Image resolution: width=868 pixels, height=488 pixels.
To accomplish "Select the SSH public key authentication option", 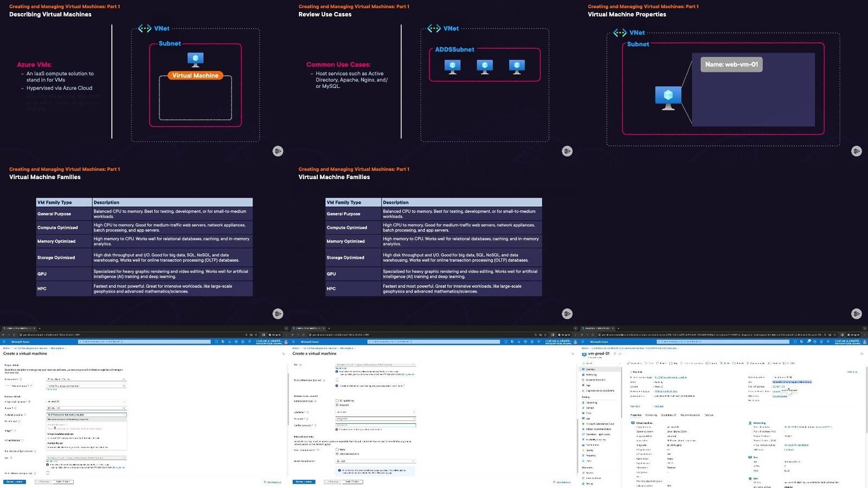I will (337, 401).
